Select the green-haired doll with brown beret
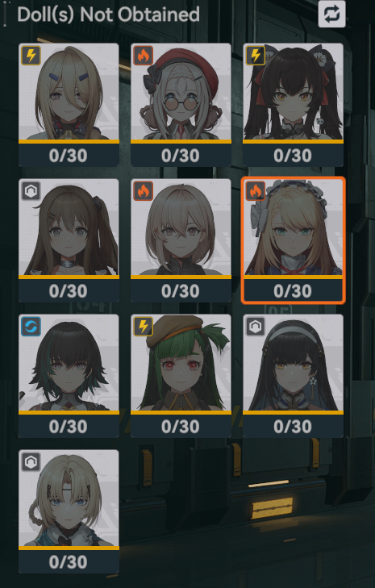The image size is (375, 588). [181, 376]
